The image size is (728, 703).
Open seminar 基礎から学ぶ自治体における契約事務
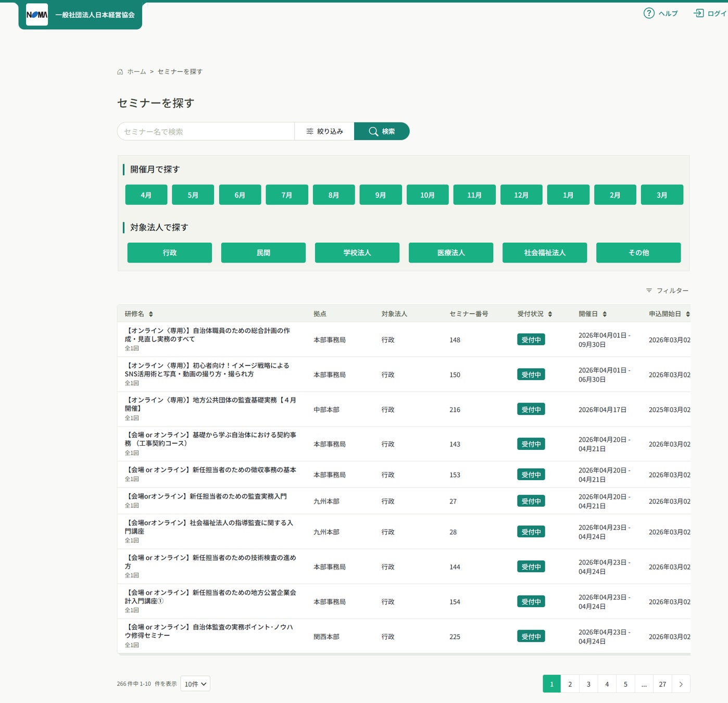(x=211, y=439)
